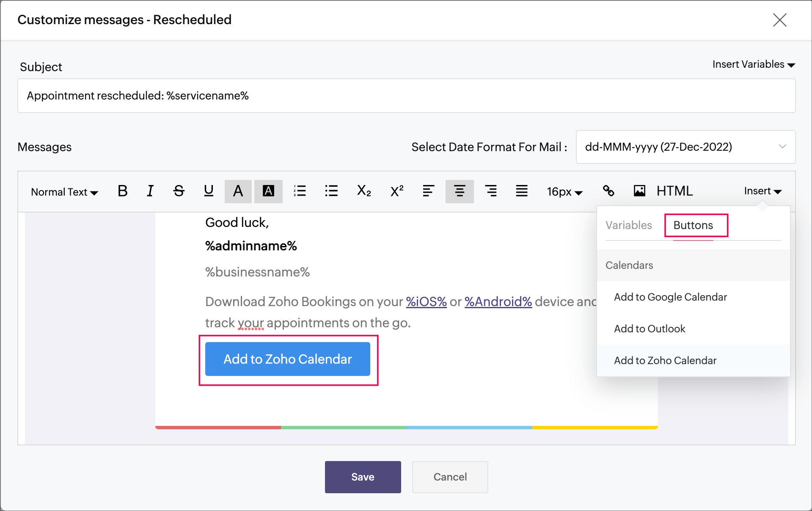Apply underline formatting
Image resolution: width=812 pixels, height=511 pixels.
(209, 191)
